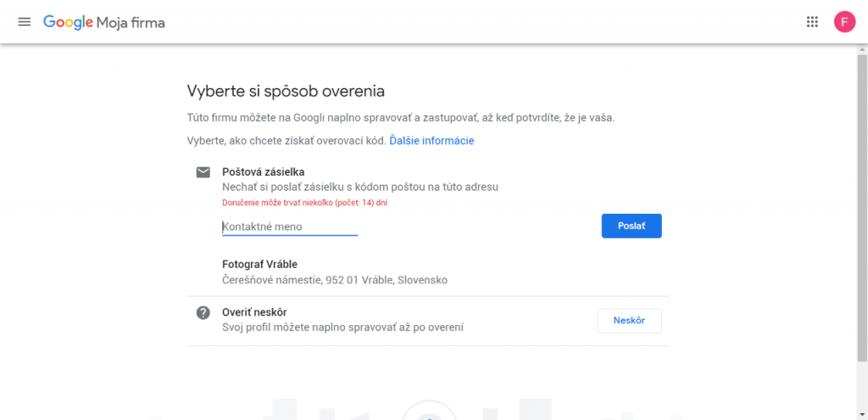Click the mail envelope icon

(x=203, y=172)
